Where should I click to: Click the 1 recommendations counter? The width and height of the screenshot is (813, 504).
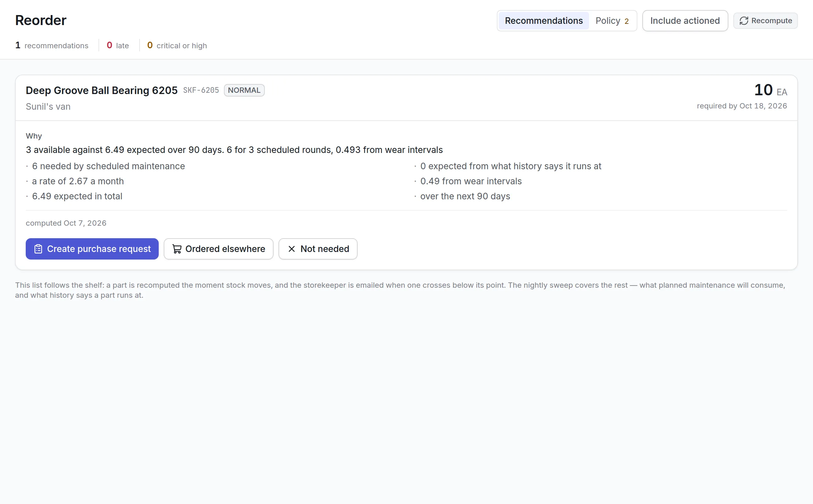point(52,45)
